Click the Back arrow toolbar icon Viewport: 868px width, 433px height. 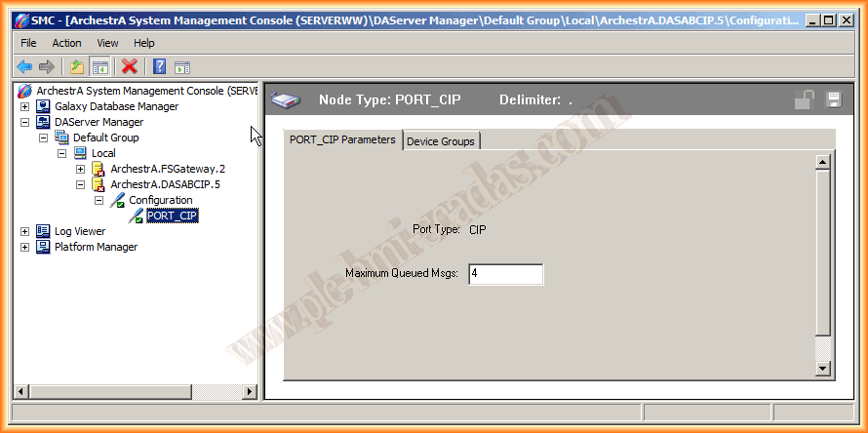[24, 66]
